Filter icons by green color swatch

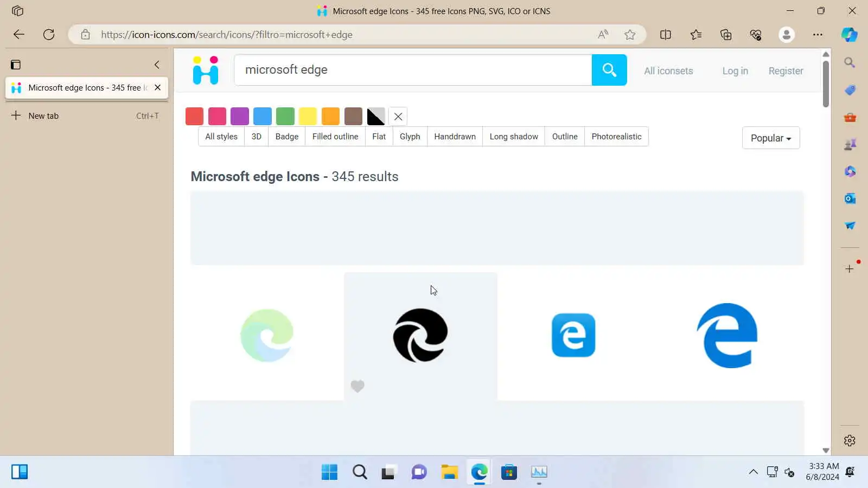click(x=285, y=116)
